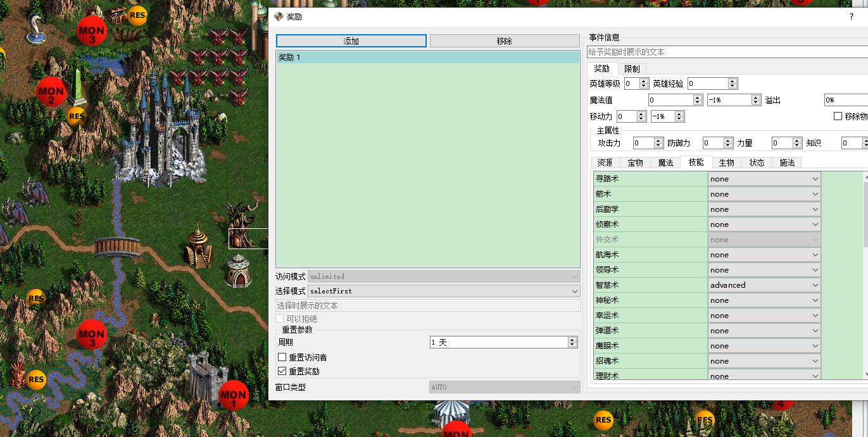The image size is (868, 437).
Task: Click the help question mark button
Action: 851,17
